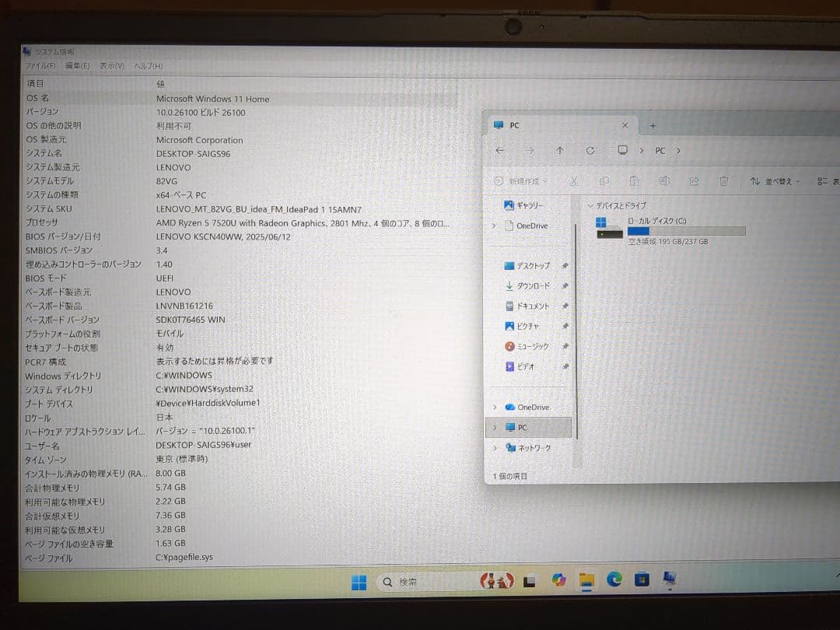Open Copilot from the taskbar
Viewport: 840px width, 630px height.
[x=558, y=580]
